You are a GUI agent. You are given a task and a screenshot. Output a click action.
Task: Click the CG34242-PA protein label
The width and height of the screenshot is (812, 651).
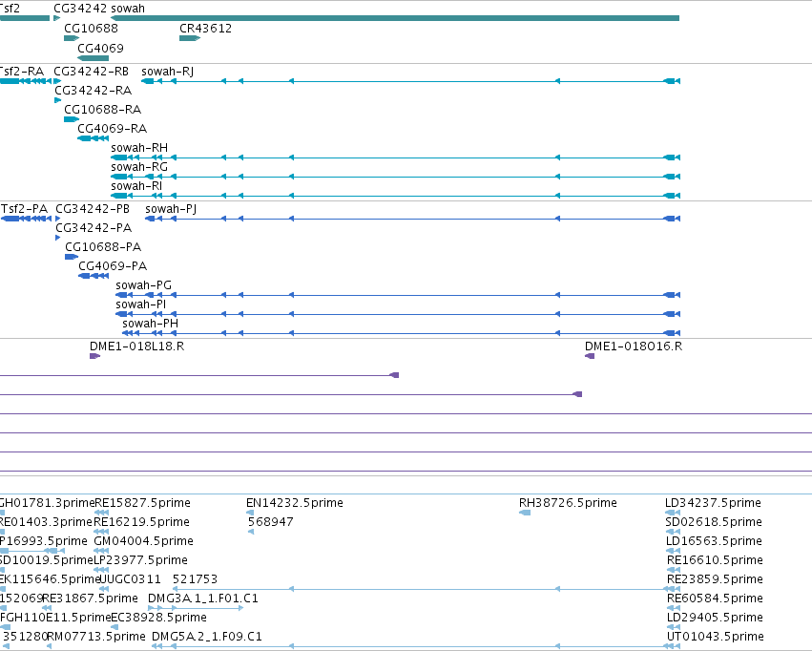point(94,228)
